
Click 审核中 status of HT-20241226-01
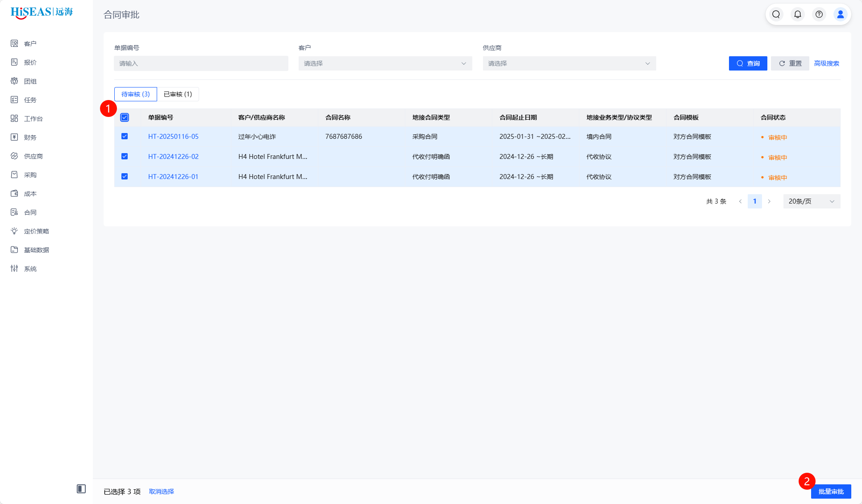[x=778, y=178]
